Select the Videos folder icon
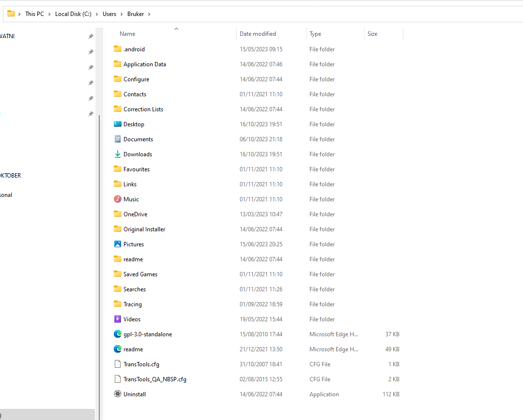Viewport: 523px width, 420px height. point(118,319)
